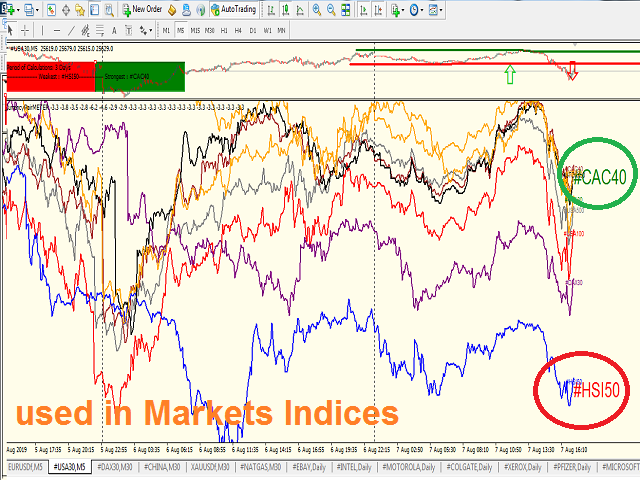Viewport: 640px width, 480px height.
Task: Open the #COLGATE,Daily chart tab
Action: (469, 467)
